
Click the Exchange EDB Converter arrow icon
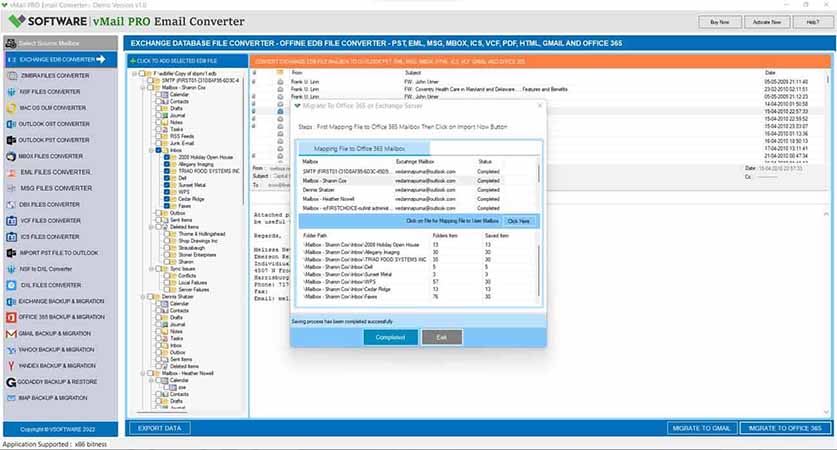point(101,59)
